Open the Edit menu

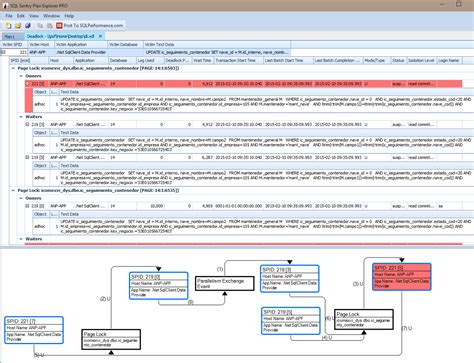[21, 16]
